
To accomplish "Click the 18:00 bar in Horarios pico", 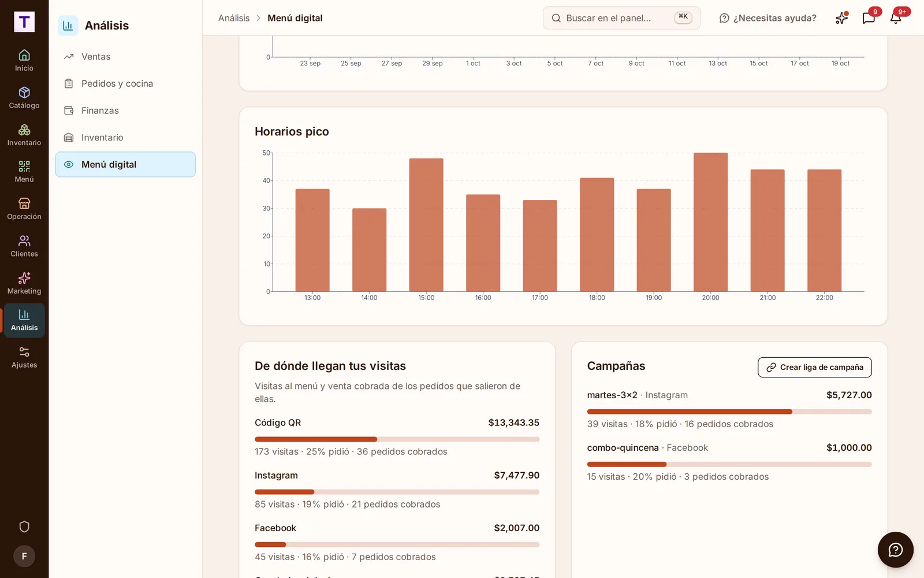I will click(x=597, y=235).
